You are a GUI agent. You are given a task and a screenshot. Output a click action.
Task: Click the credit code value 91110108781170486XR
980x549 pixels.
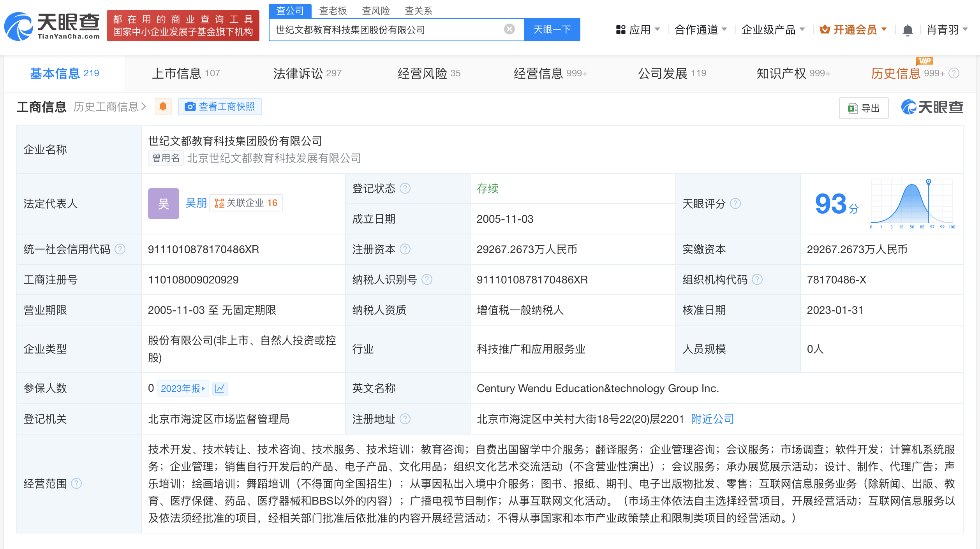pos(203,249)
